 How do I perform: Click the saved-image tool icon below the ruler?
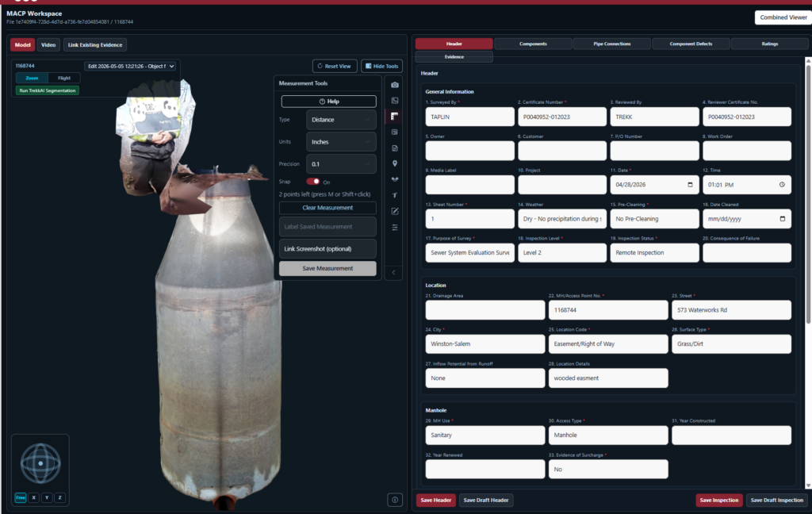tap(395, 132)
